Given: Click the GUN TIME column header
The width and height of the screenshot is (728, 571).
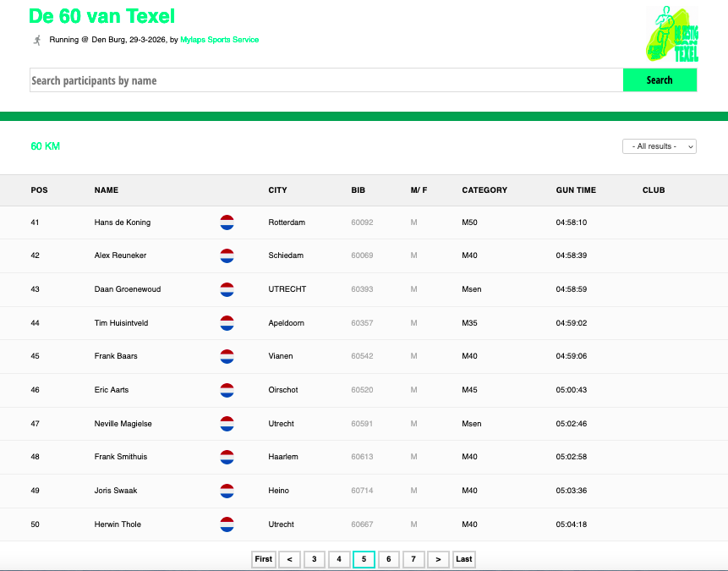Looking at the screenshot, I should tap(576, 190).
